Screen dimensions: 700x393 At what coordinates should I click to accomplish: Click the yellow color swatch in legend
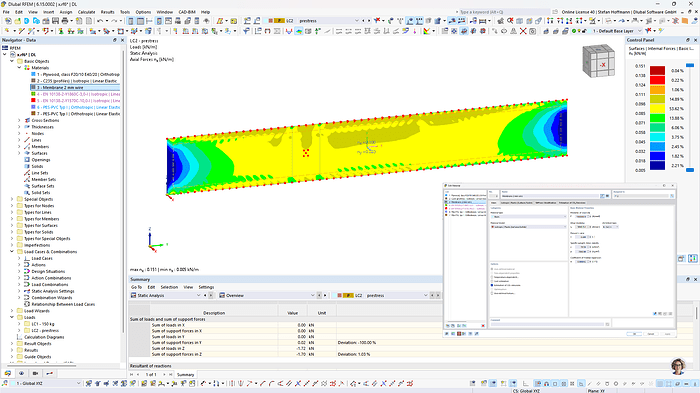tap(657, 109)
